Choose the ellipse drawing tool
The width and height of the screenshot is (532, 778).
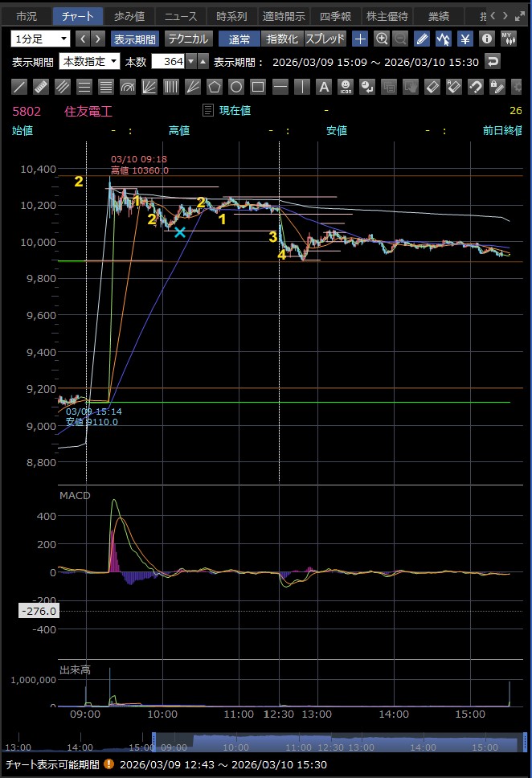[236, 87]
